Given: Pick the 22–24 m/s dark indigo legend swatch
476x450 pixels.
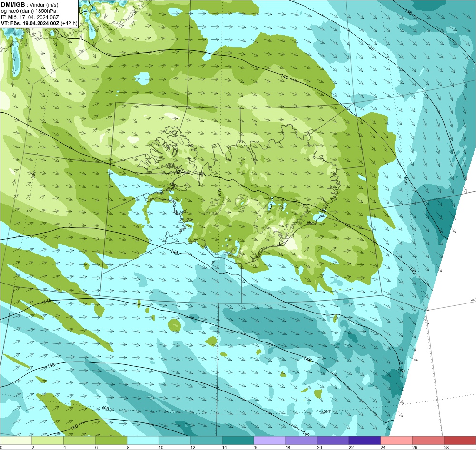Looking at the screenshot, I should pyautogui.click(x=365, y=440).
